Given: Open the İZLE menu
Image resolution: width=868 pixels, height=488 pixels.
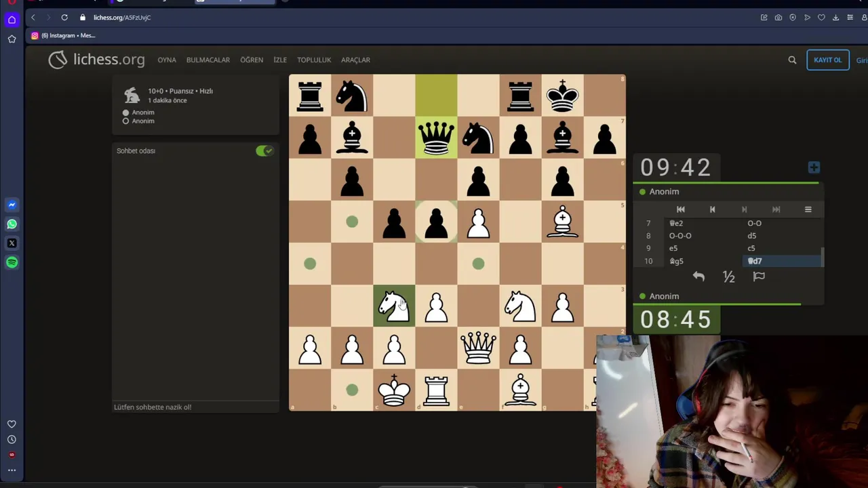Looking at the screenshot, I should click(280, 60).
